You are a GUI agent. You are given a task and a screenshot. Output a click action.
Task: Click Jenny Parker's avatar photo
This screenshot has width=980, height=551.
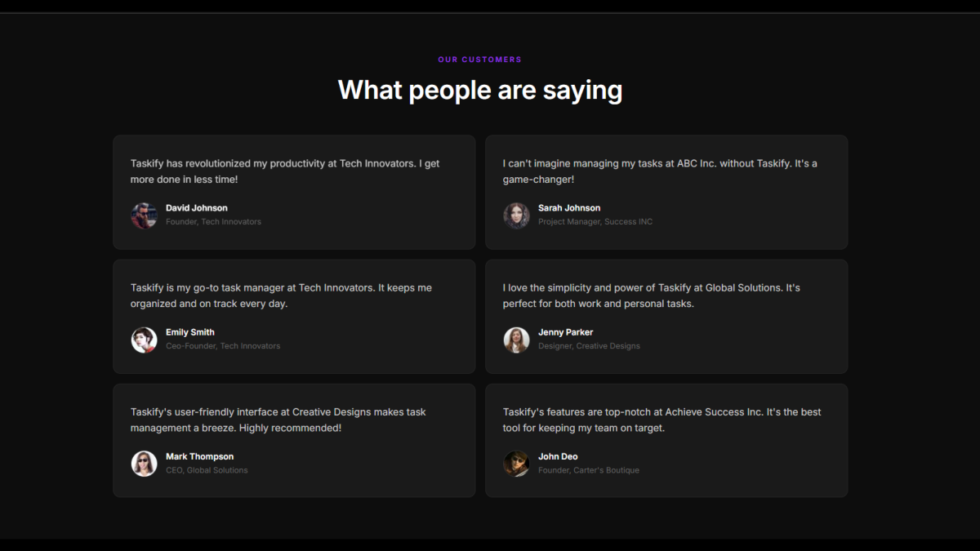tap(516, 340)
